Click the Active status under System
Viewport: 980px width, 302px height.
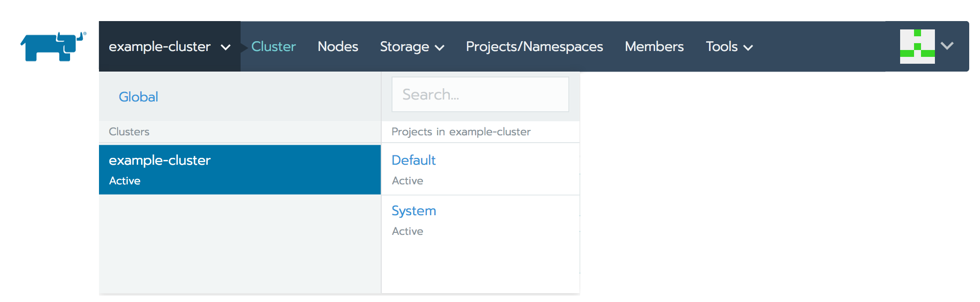tap(407, 231)
